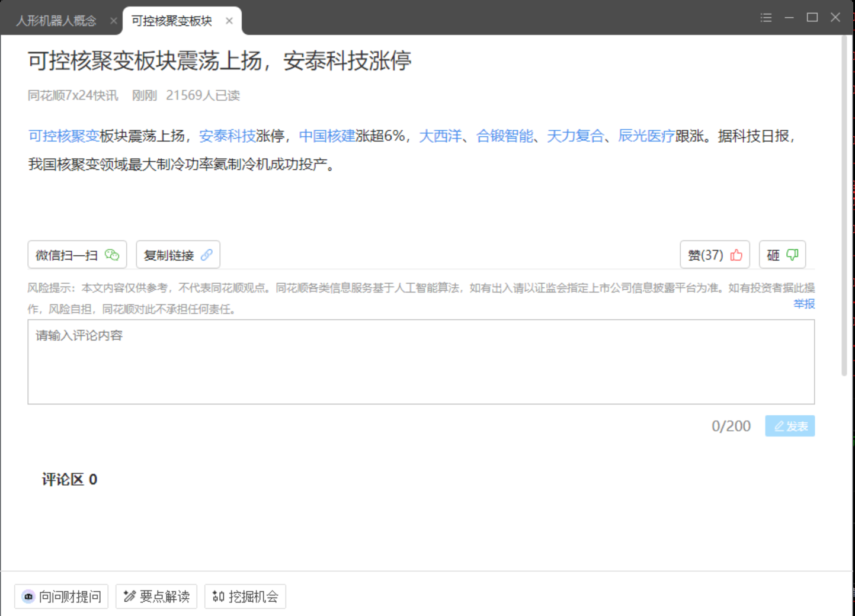Image resolution: width=855 pixels, height=616 pixels.
Task: Open the 安泰科技 stock link
Action: coord(228,136)
